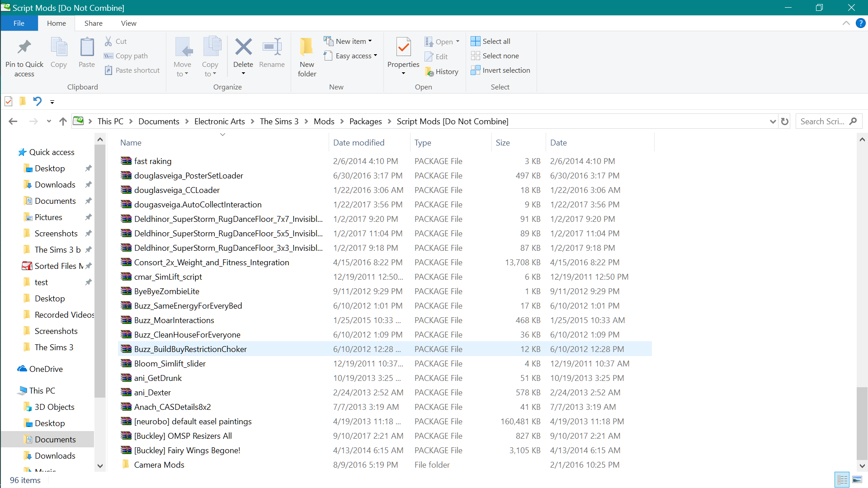The height and width of the screenshot is (488, 868).
Task: Select Quick access in the navigation pane
Action: (x=52, y=152)
